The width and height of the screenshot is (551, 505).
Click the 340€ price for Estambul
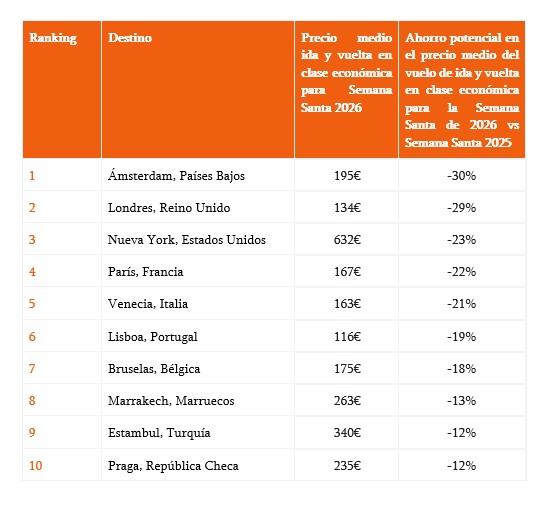347,433
